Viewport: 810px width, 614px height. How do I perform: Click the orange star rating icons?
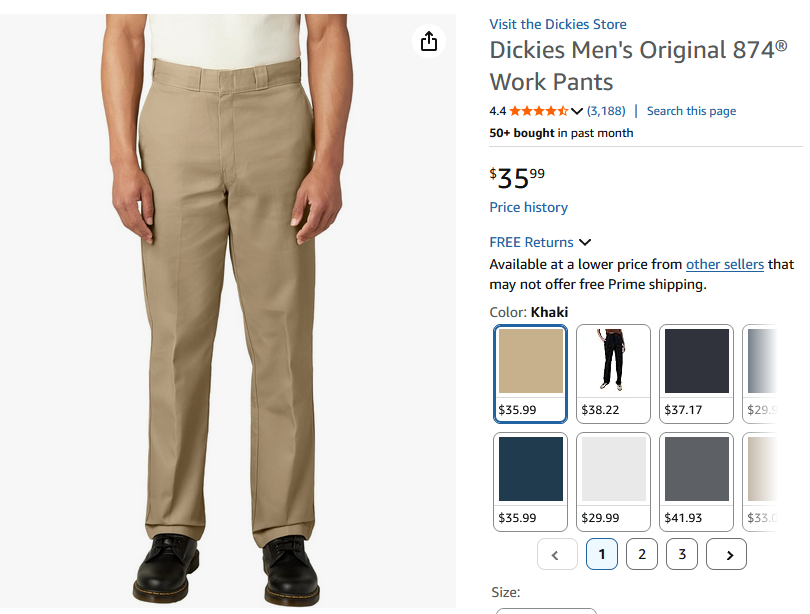[539, 111]
